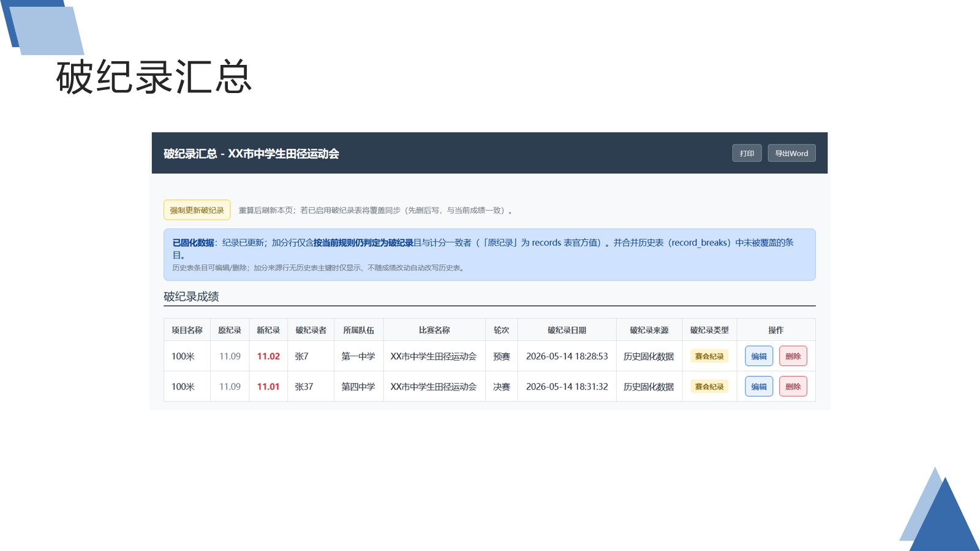
Task: Click original record 11.09 in 张37 row
Action: tap(230, 387)
